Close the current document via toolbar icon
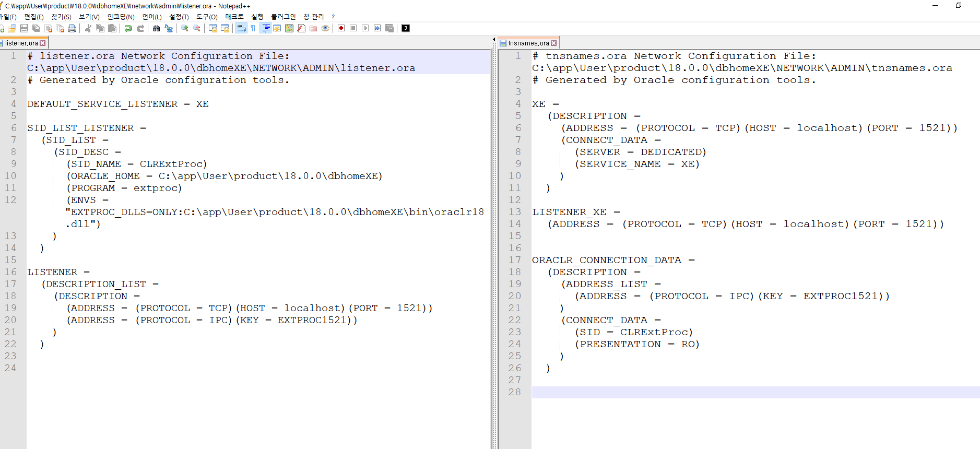Viewport: 980px width, 449px height. (48, 28)
